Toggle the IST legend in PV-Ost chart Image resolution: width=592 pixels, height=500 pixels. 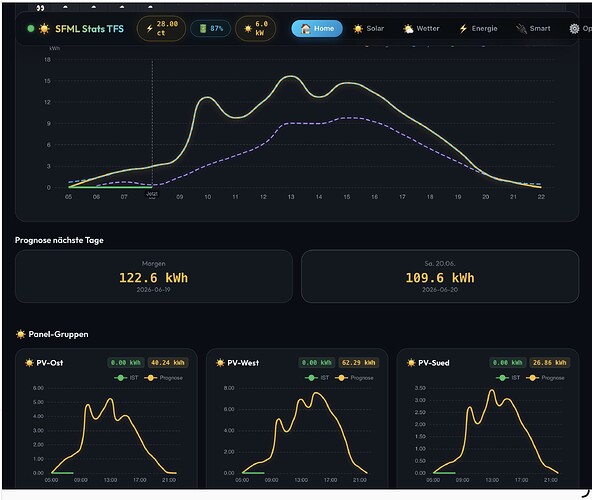[x=126, y=378]
